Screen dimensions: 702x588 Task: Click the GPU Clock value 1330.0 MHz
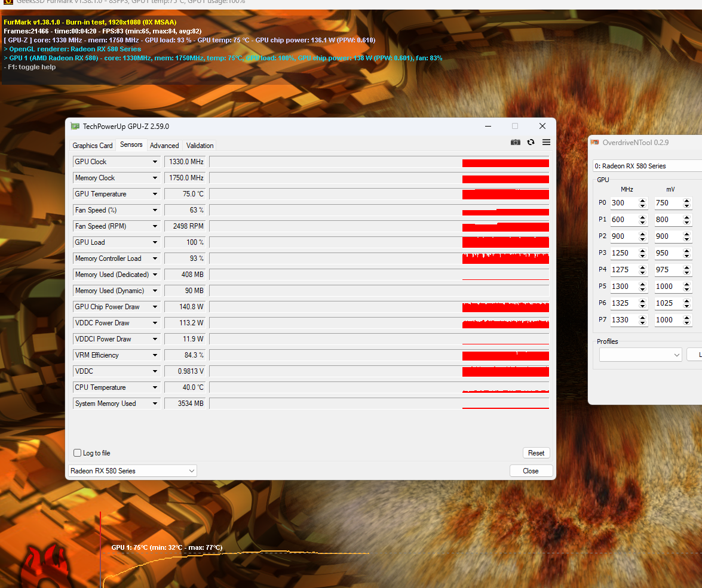(185, 162)
